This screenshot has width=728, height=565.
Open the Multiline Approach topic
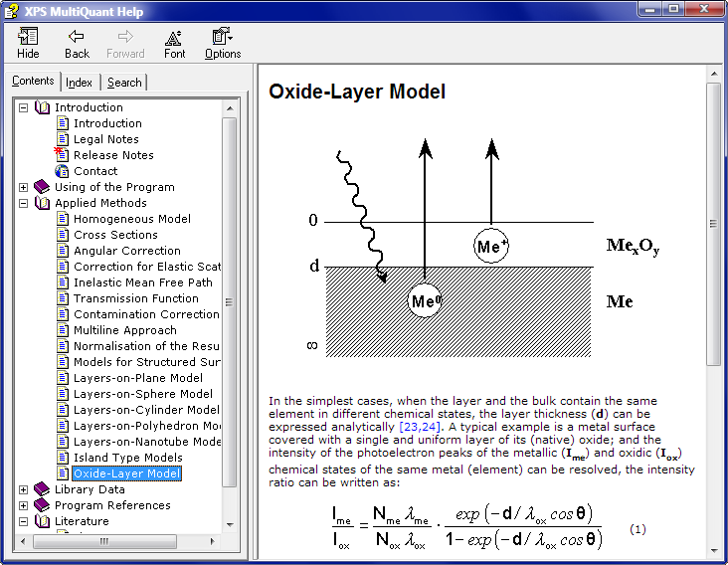coord(125,330)
